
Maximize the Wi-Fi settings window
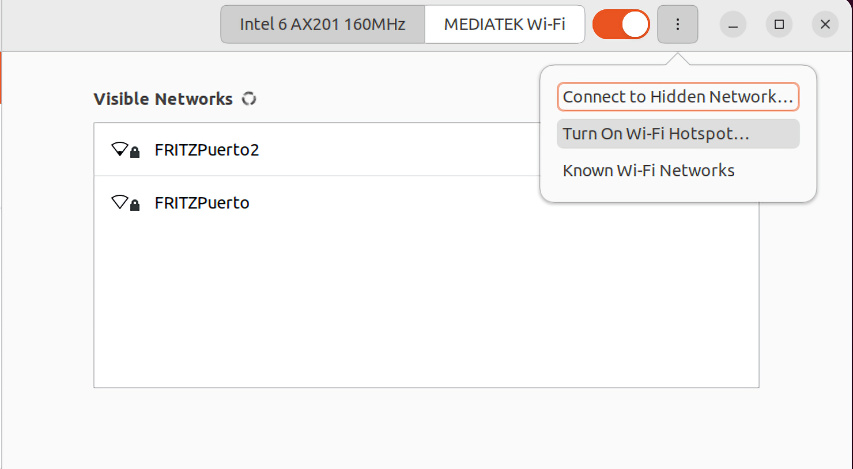click(x=779, y=24)
